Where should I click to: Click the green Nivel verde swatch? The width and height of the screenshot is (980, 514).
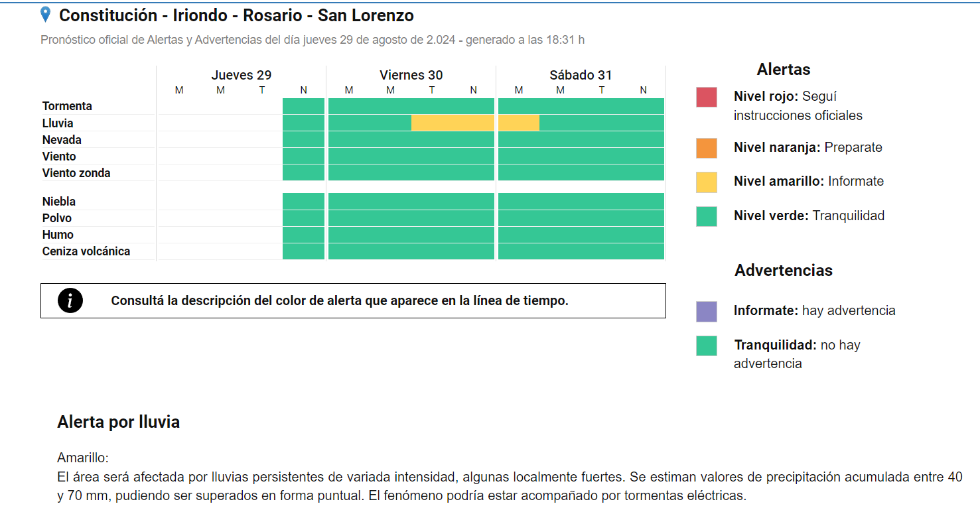coord(707,216)
